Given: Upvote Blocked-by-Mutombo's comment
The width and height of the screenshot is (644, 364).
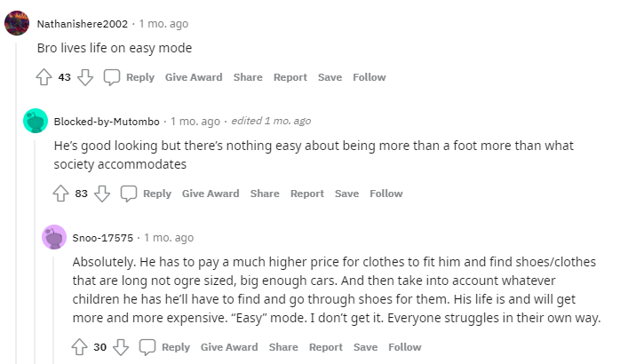Looking at the screenshot, I should click(60, 194).
